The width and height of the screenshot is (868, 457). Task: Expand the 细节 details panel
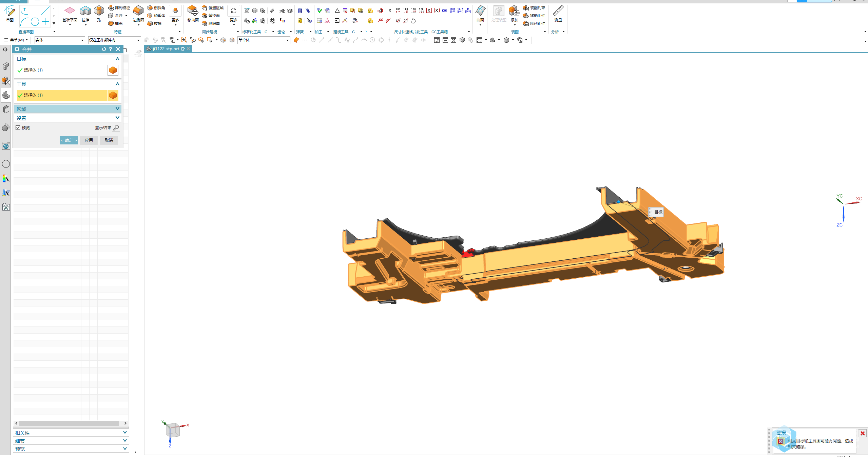pos(125,441)
